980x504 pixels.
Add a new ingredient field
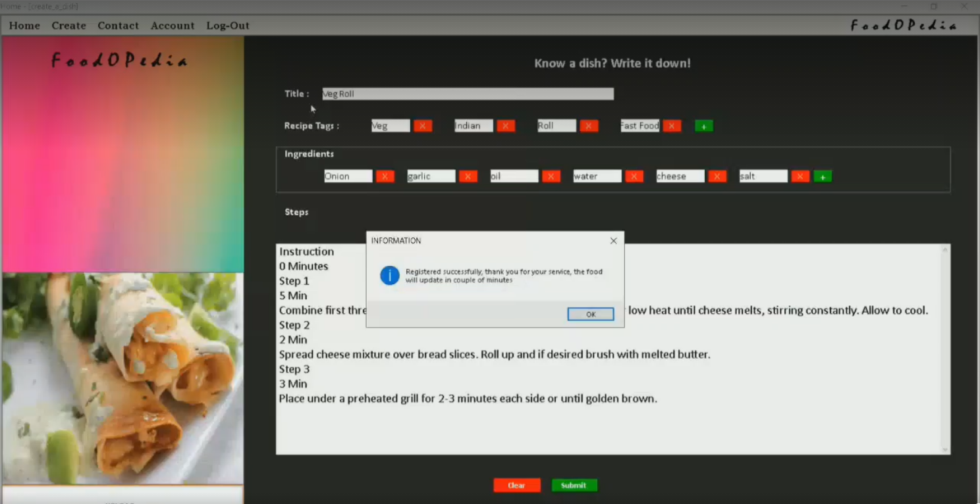pos(823,176)
